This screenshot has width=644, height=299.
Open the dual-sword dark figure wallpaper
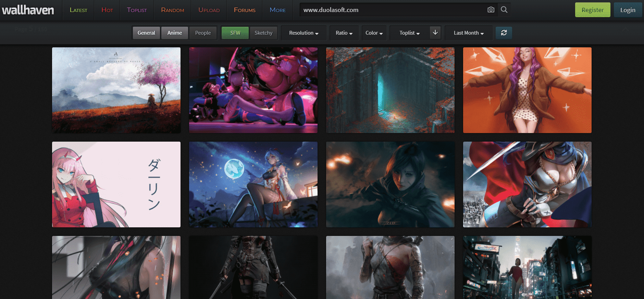coord(253,267)
